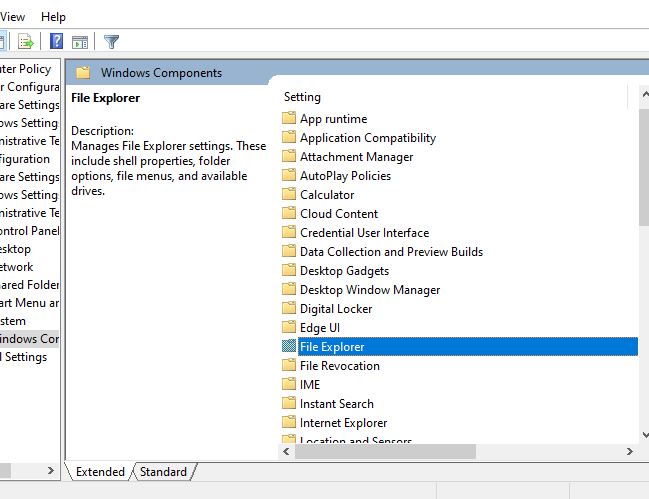The height and width of the screenshot is (499, 649).
Task: Select the Desktop node in the tree
Action: pyautogui.click(x=15, y=249)
